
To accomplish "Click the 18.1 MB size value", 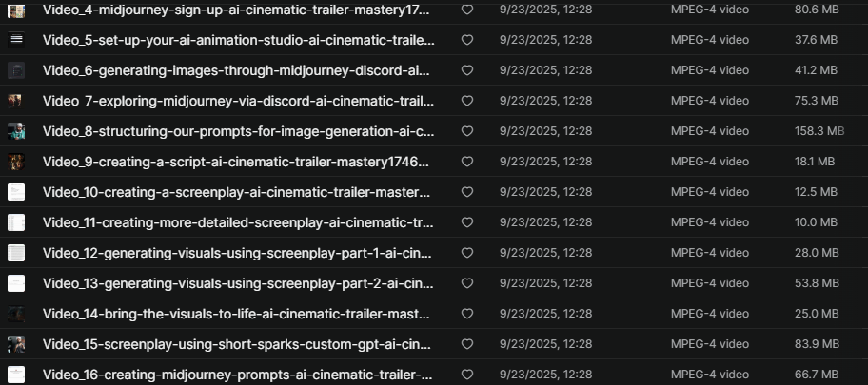I will coord(815,162).
